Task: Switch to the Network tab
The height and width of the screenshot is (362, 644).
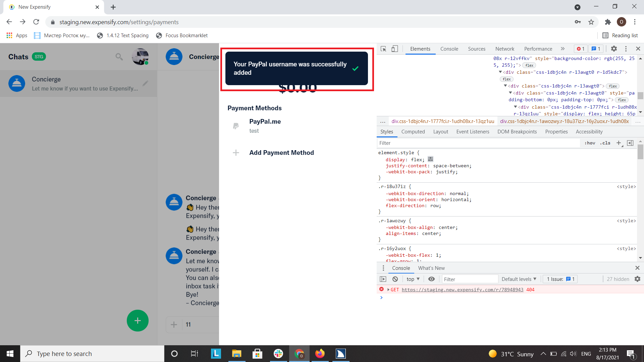Action: pos(505,49)
